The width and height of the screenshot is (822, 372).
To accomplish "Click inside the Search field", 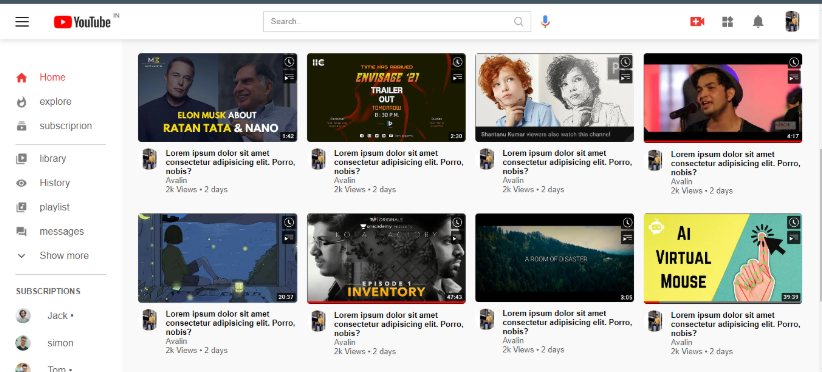I will (x=397, y=21).
